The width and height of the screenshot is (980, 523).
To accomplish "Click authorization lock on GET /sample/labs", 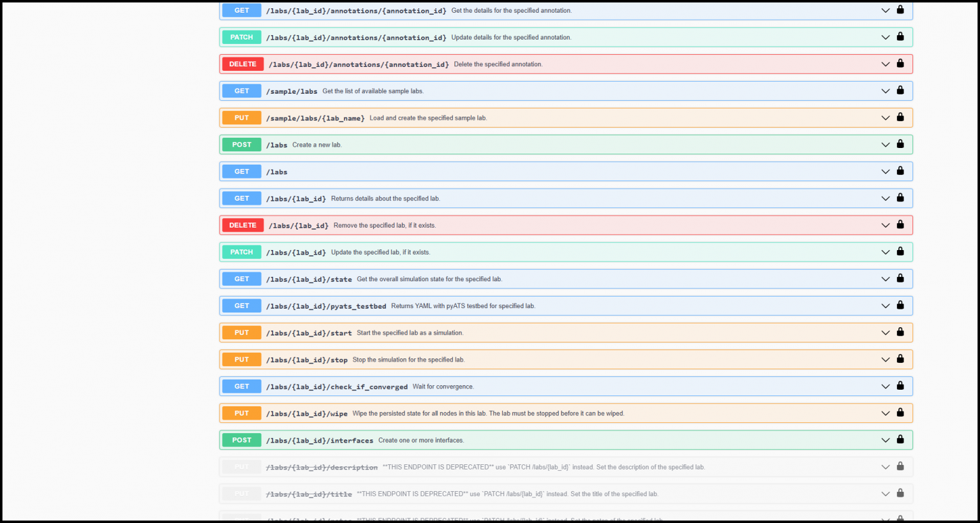I will pos(900,91).
